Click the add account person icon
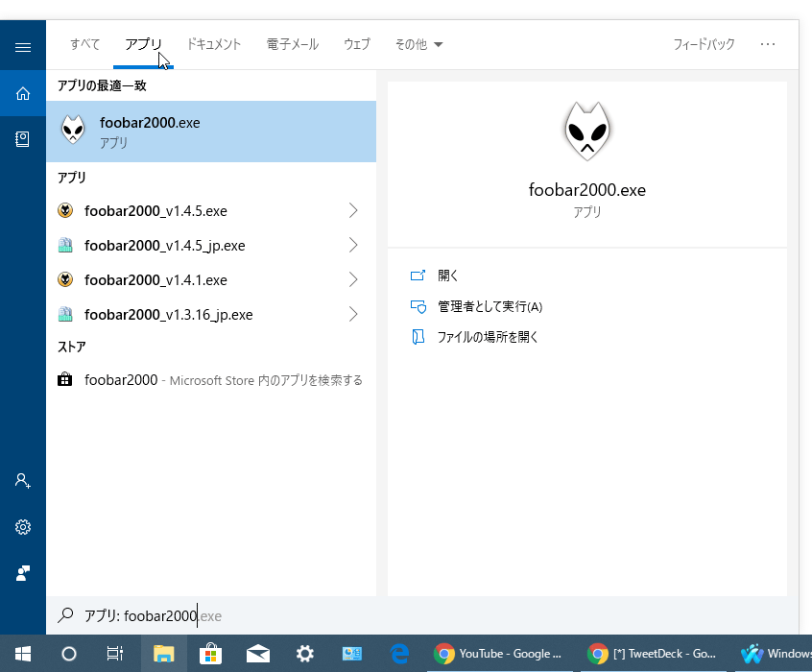Viewport: 812px width, 672px height. 23,480
